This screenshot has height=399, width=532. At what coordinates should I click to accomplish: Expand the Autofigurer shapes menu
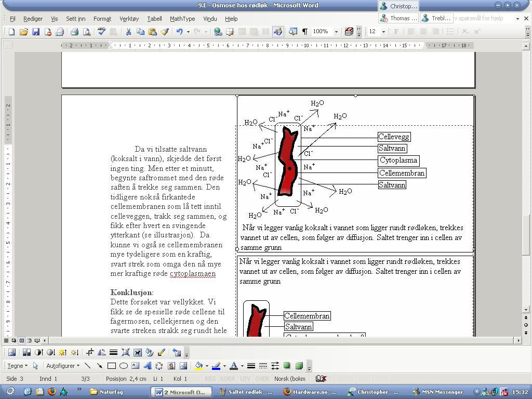[x=63, y=366]
